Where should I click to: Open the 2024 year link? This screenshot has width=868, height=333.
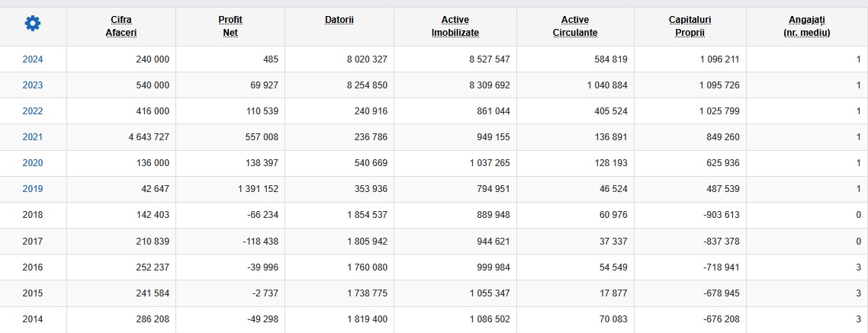click(33, 59)
